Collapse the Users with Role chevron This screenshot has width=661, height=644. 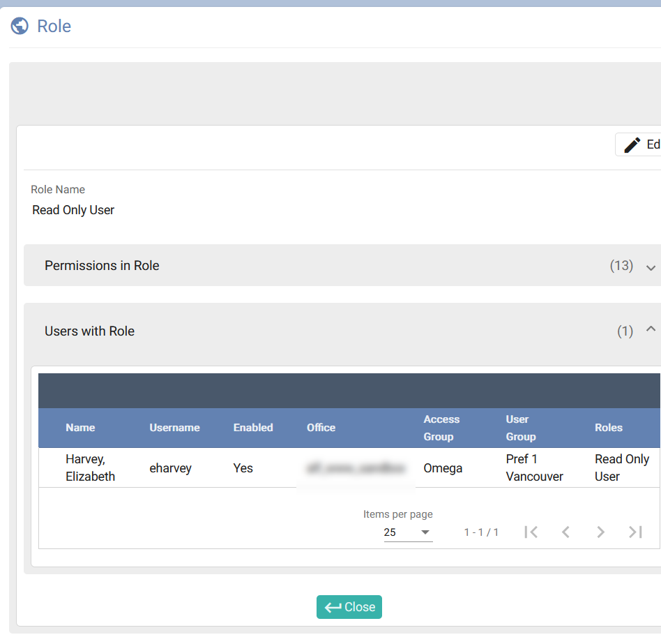pos(651,329)
